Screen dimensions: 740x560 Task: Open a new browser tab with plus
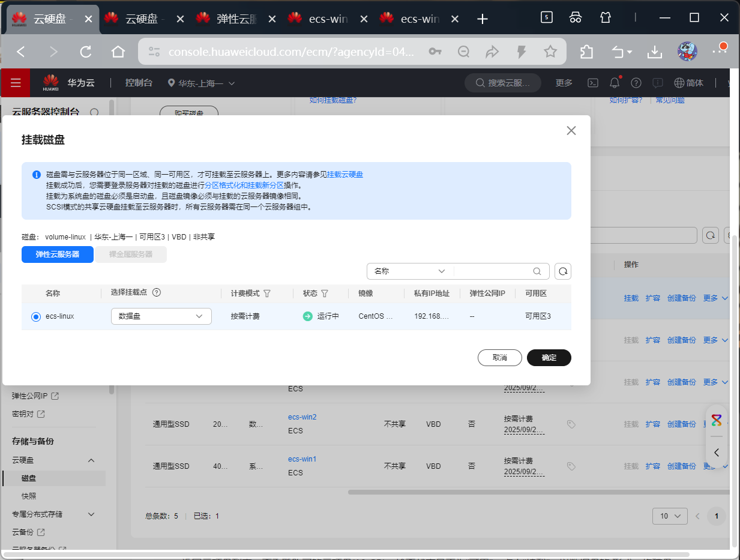(x=482, y=19)
